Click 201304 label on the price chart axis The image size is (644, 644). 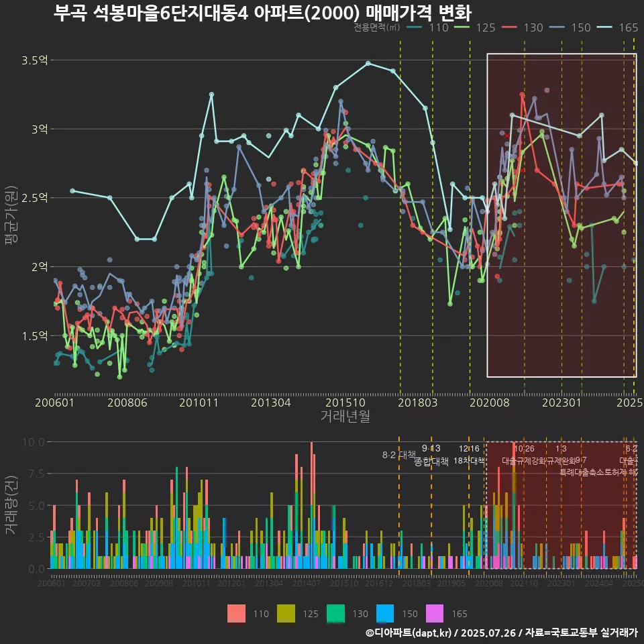(270, 402)
